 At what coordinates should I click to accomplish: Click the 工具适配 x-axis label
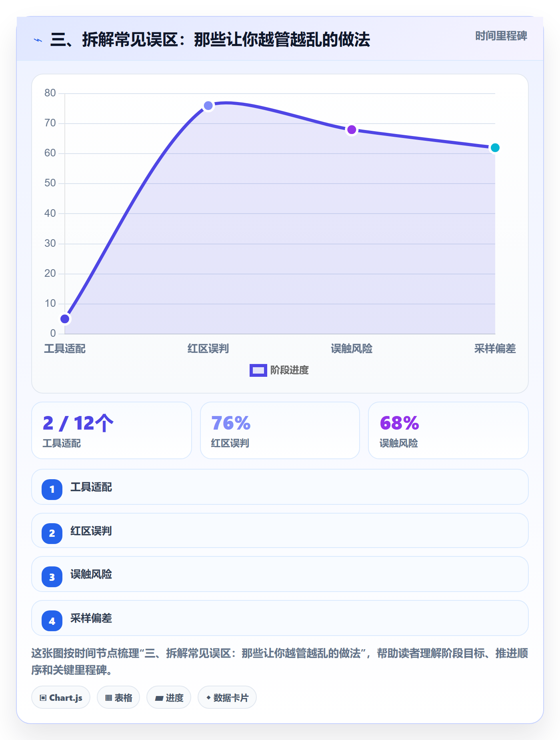pos(65,349)
